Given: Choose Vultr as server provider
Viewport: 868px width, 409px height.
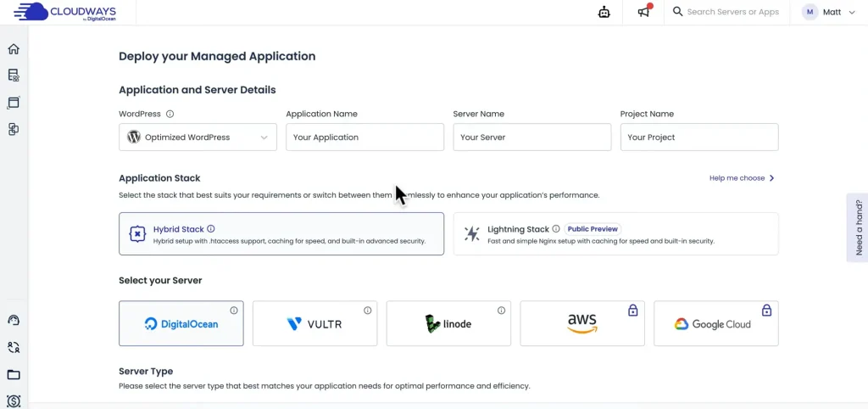Looking at the screenshot, I should click(x=315, y=323).
